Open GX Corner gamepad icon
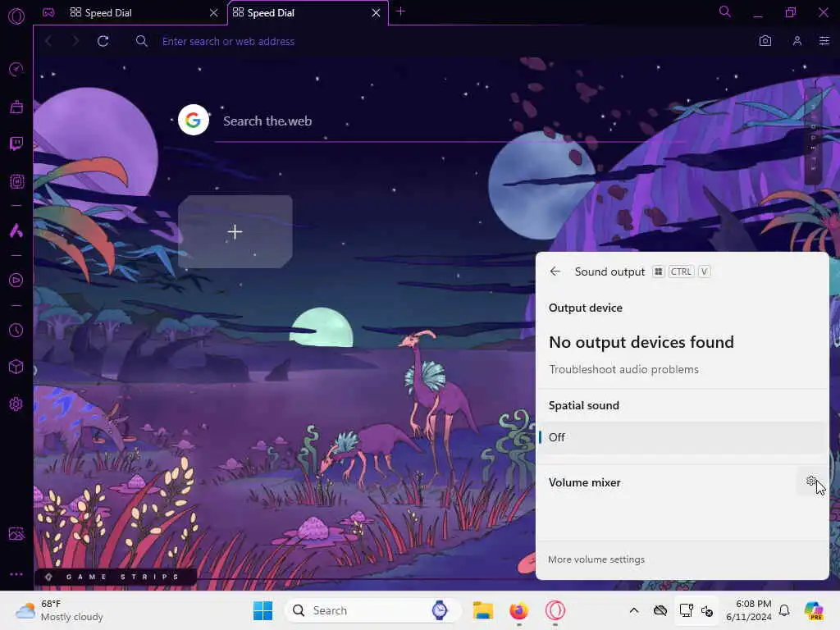The height and width of the screenshot is (630, 840). pos(48,12)
